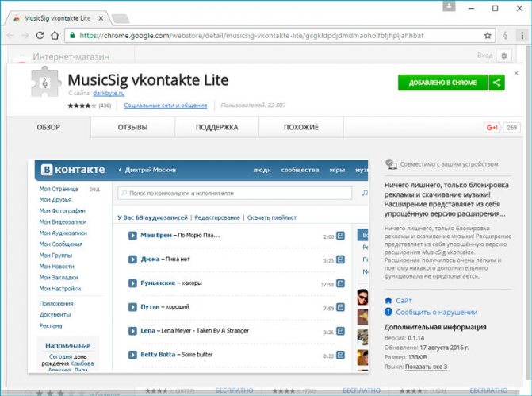Reload the page with refresh icon
532x396 pixels.
coord(40,36)
